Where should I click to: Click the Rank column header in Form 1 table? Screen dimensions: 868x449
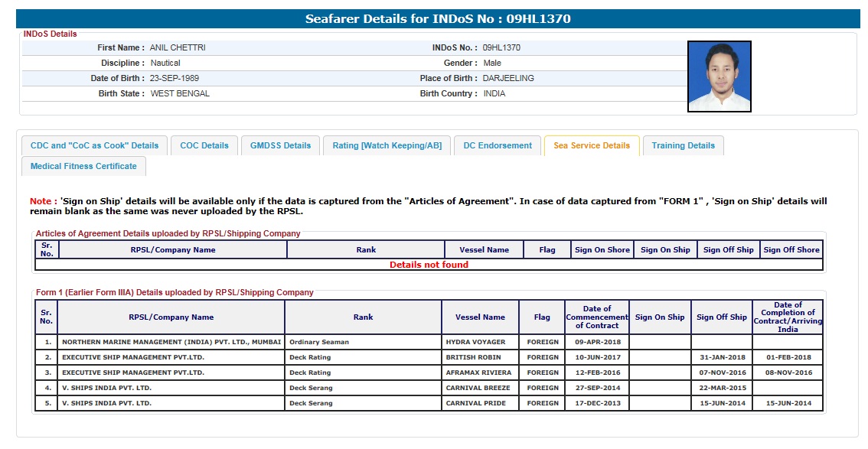coord(363,317)
